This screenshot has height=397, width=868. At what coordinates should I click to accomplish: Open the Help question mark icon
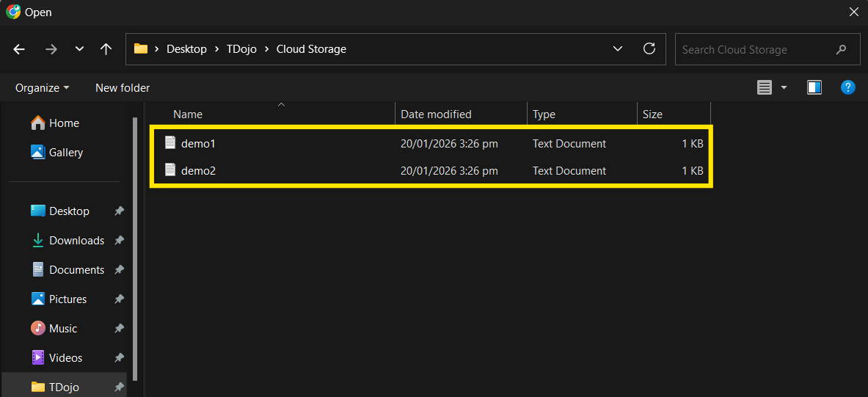[847, 87]
